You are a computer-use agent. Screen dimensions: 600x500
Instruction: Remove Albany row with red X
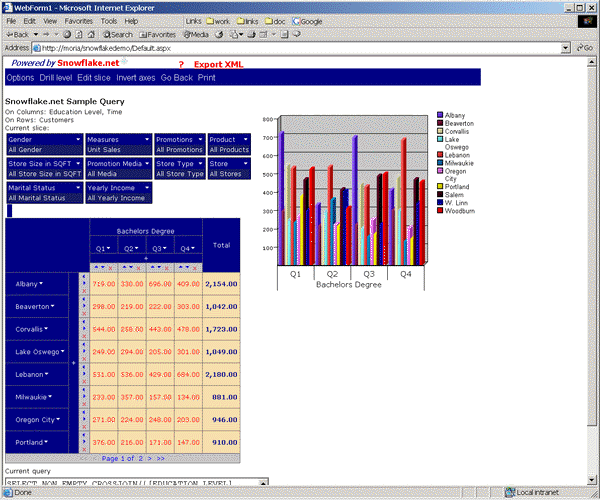coord(84,291)
